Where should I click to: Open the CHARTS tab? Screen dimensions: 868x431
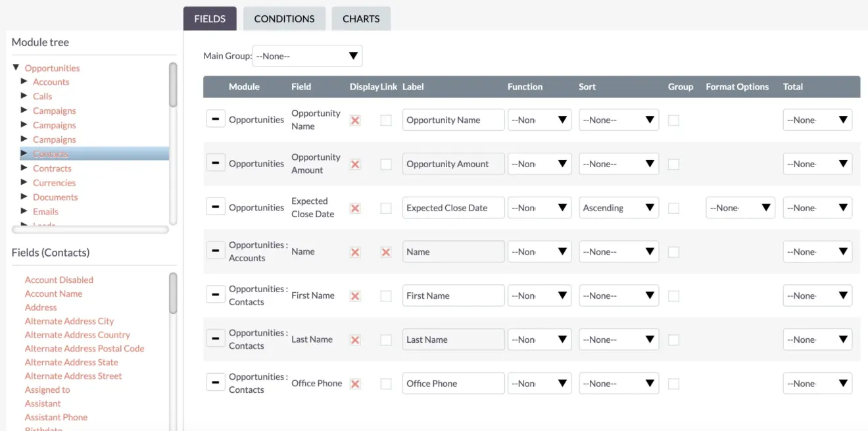coord(361,18)
